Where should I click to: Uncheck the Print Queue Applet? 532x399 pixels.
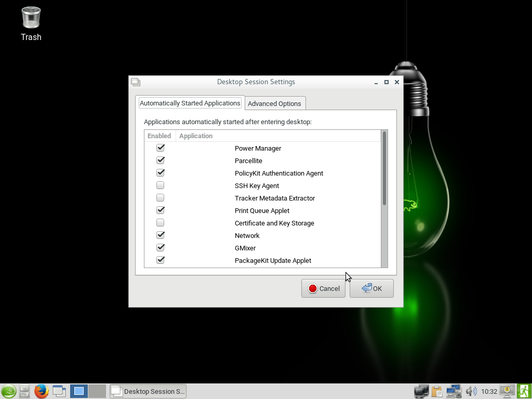pyautogui.click(x=161, y=210)
